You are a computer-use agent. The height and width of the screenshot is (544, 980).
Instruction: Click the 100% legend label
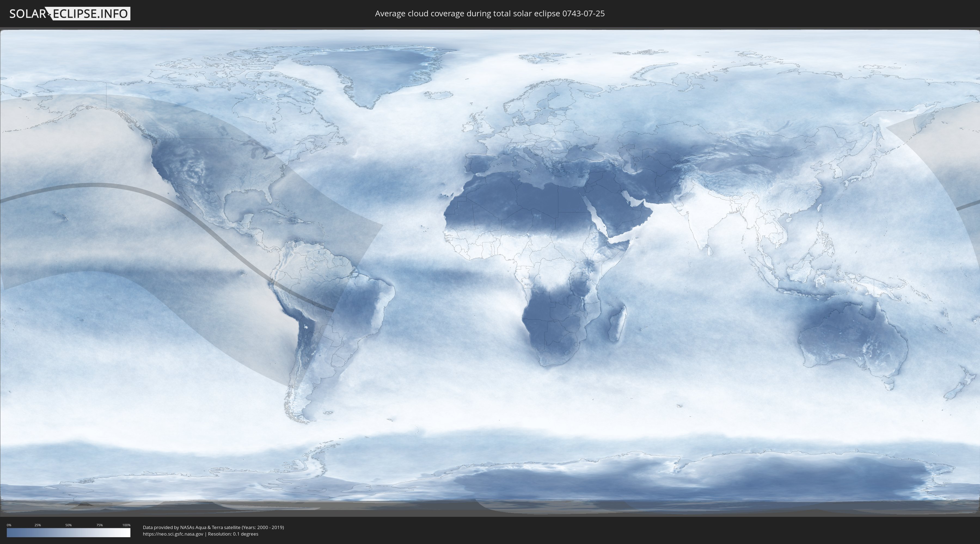(126, 525)
